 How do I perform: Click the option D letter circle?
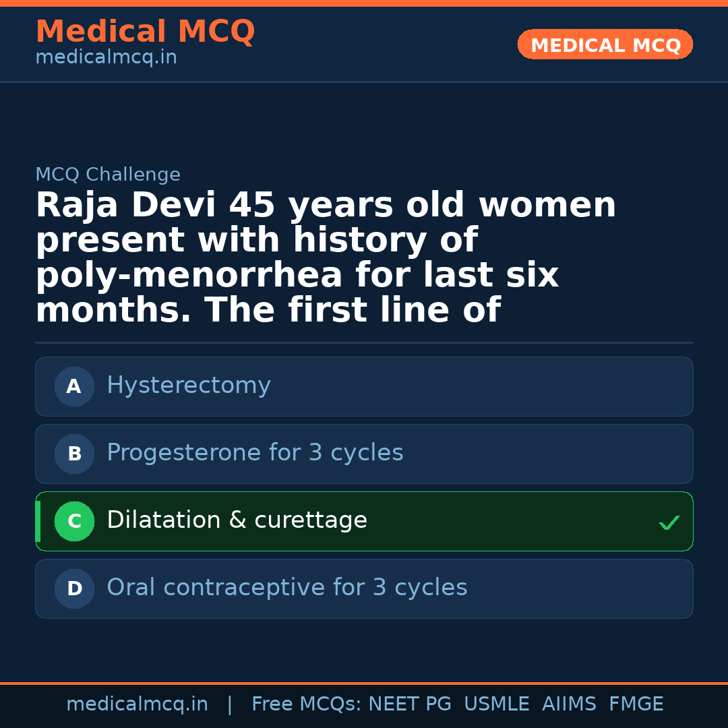point(74,588)
